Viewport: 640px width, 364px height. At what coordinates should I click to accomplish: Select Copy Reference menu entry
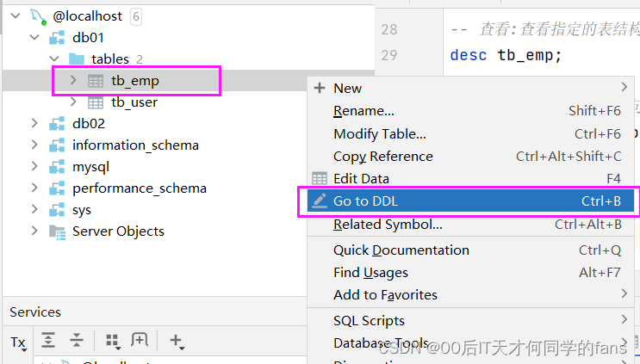pos(470,156)
